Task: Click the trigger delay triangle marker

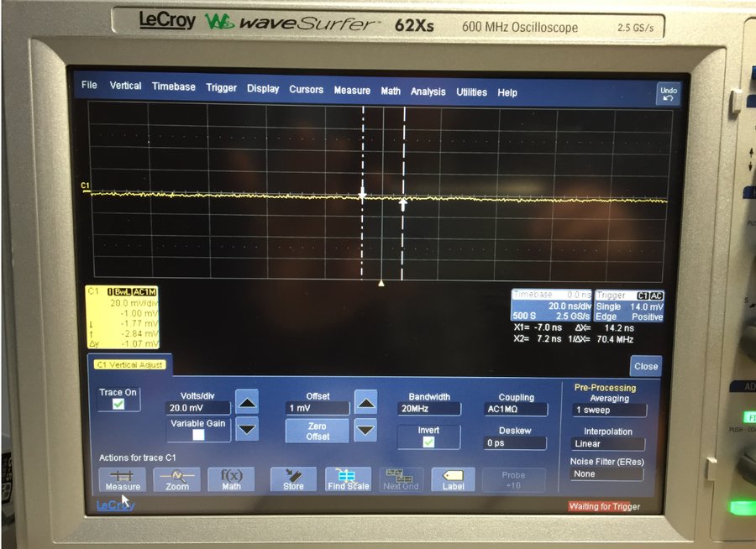Action: point(381,284)
